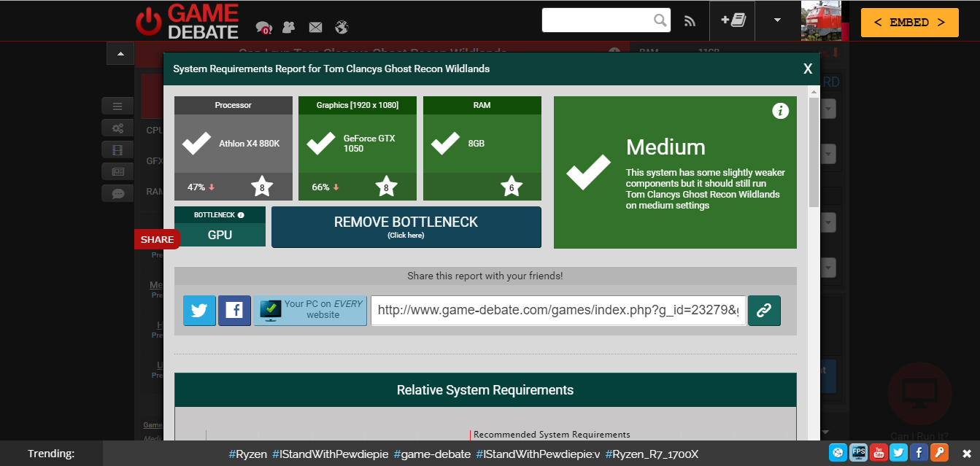Screen dimensions: 980x466
Task: Click the #IStandWithPewdiepie:v trending tag
Action: coord(539,454)
